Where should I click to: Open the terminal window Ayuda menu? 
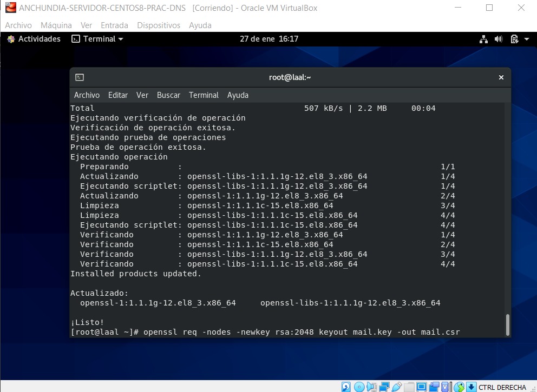coord(238,95)
